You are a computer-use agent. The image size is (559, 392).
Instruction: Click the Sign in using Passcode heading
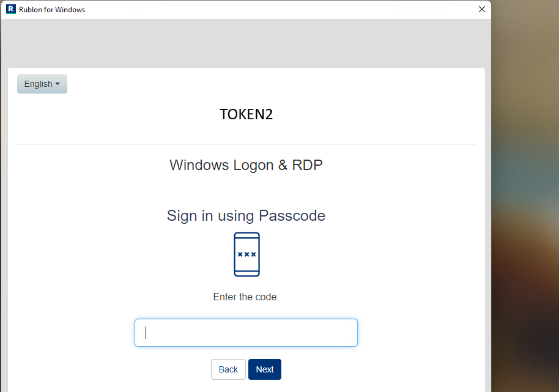click(246, 216)
